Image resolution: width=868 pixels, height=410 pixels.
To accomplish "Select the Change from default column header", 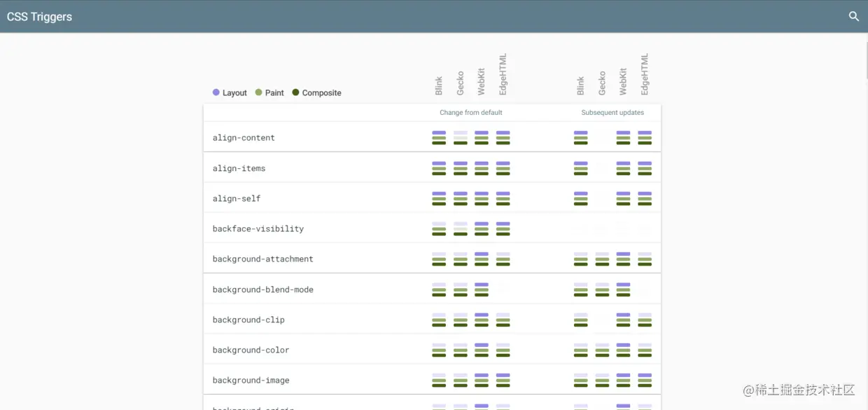I will click(x=470, y=112).
